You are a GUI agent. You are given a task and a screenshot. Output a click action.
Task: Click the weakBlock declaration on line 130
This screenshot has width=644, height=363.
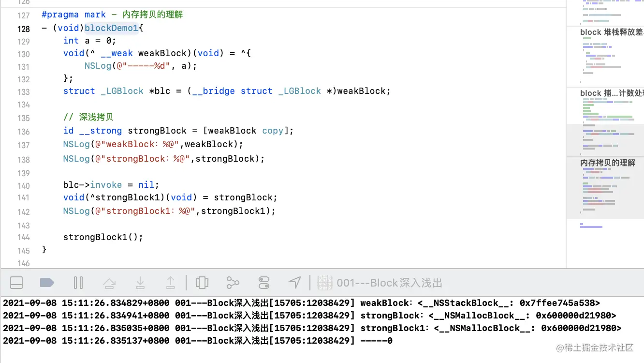157,53
